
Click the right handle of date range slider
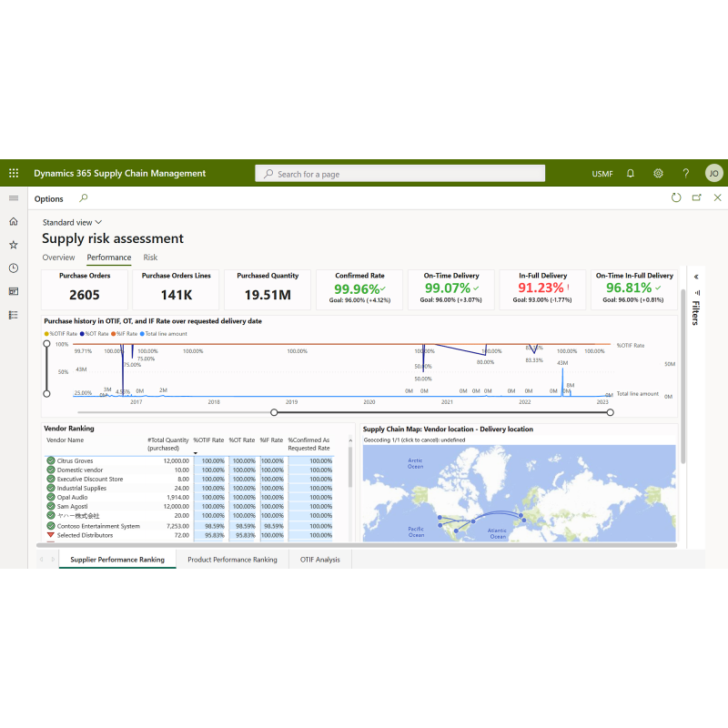click(610, 412)
